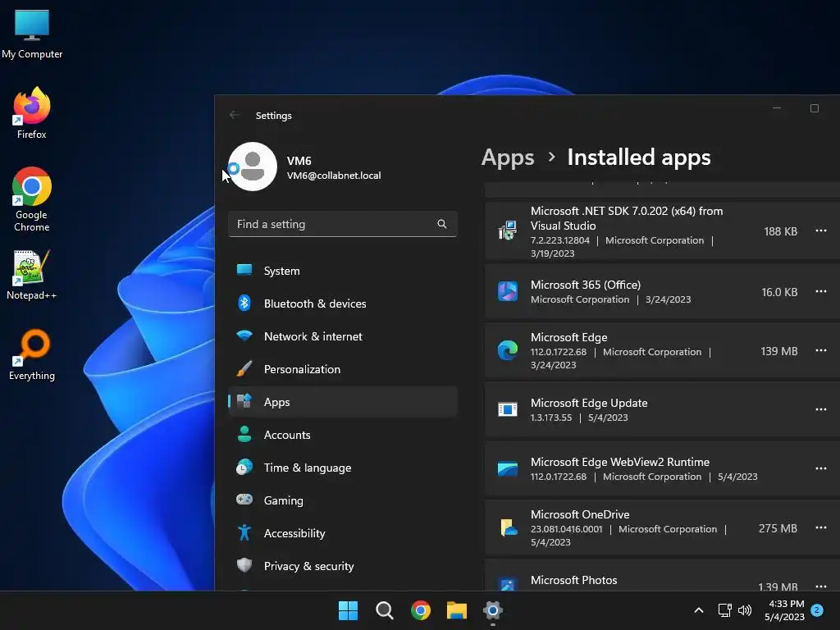Click the .NET SDK installer icon

507,231
